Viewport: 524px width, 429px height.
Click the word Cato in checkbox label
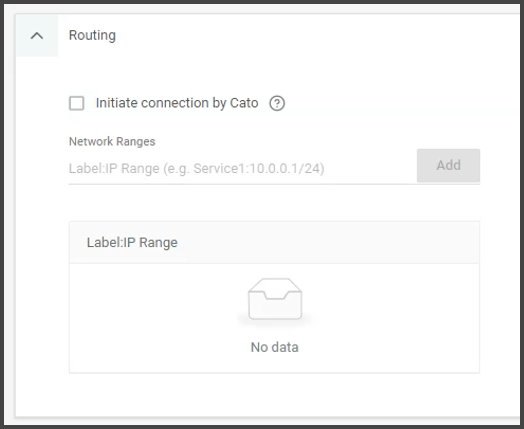pyautogui.click(x=244, y=103)
